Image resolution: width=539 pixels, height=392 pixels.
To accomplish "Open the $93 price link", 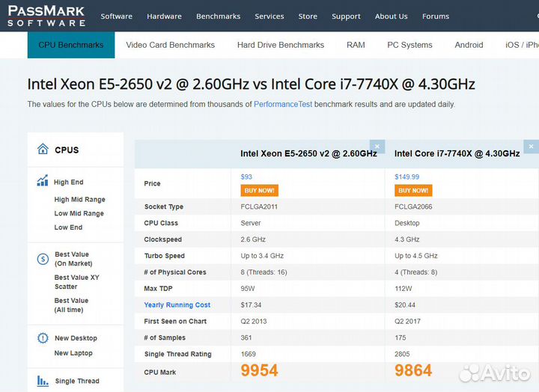I will [246, 177].
